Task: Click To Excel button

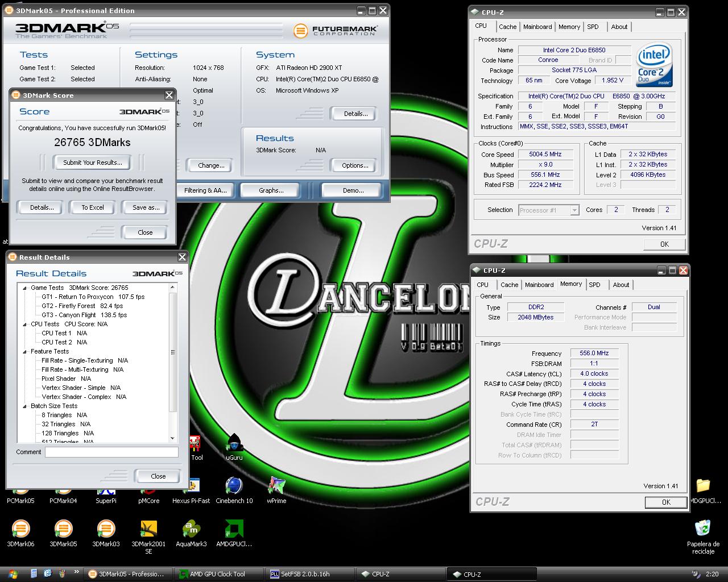Action: pos(92,207)
